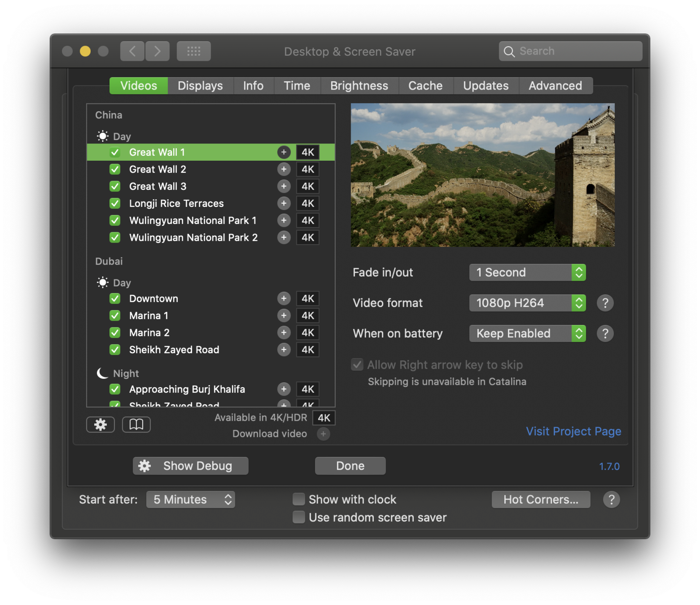This screenshot has height=605, width=700.
Task: Click the open book icon button
Action: click(x=136, y=425)
